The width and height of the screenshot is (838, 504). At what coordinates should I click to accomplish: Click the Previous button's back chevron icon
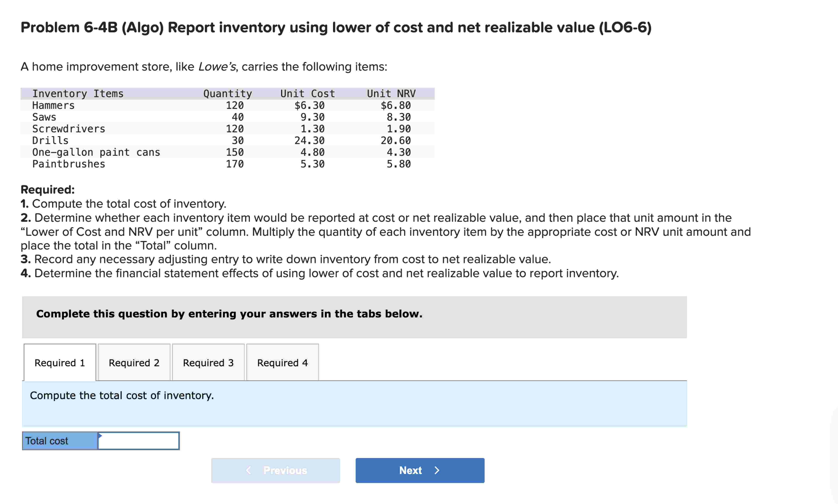pos(248,470)
